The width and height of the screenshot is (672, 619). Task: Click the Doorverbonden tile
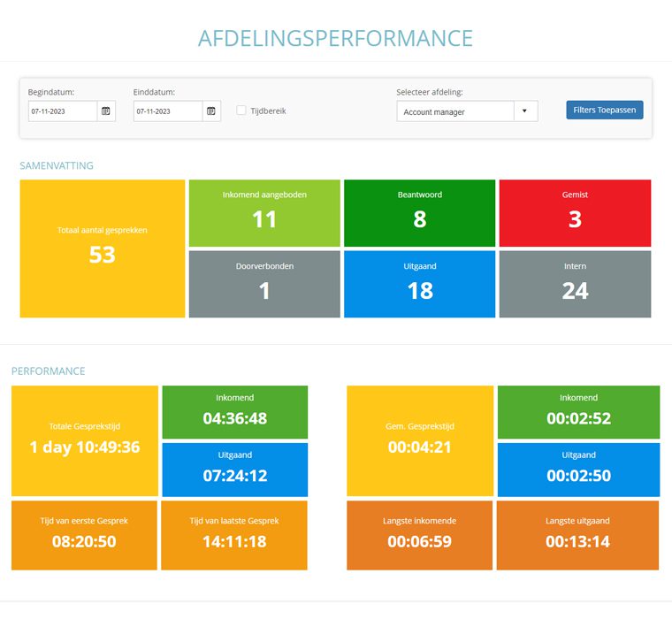click(264, 284)
